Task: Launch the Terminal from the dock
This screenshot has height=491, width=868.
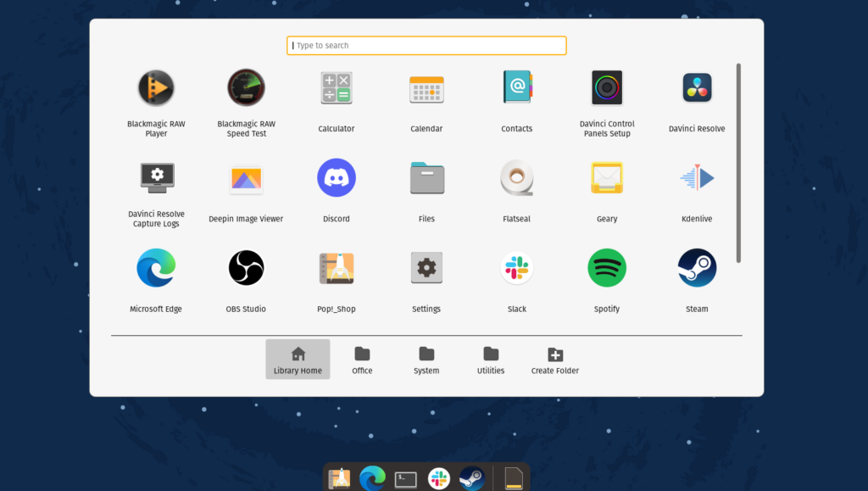Action: [x=406, y=479]
